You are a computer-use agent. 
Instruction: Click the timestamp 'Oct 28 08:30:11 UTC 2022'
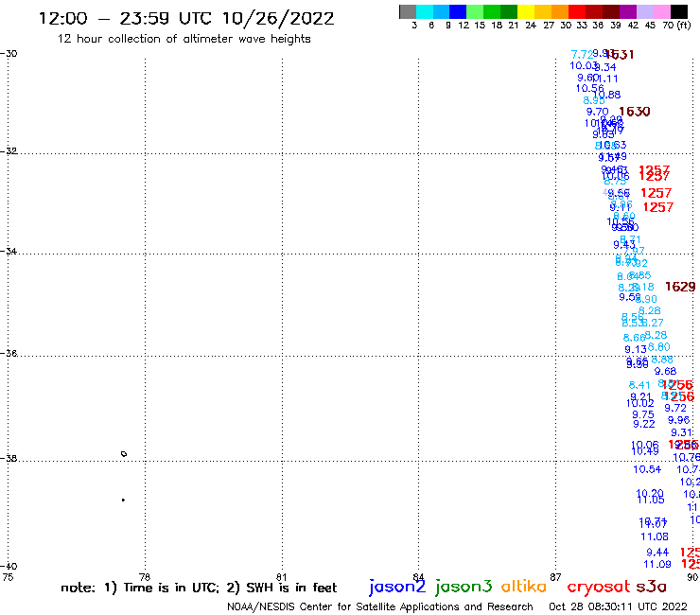click(x=618, y=606)
